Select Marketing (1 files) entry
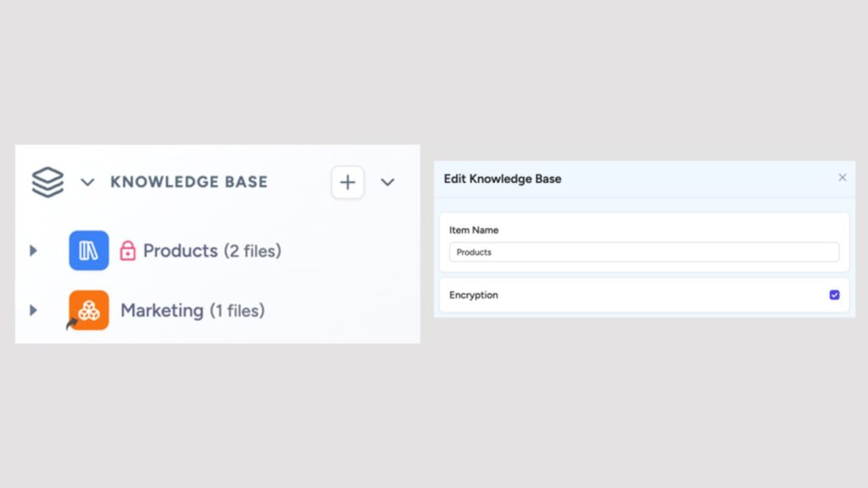 [x=192, y=310]
